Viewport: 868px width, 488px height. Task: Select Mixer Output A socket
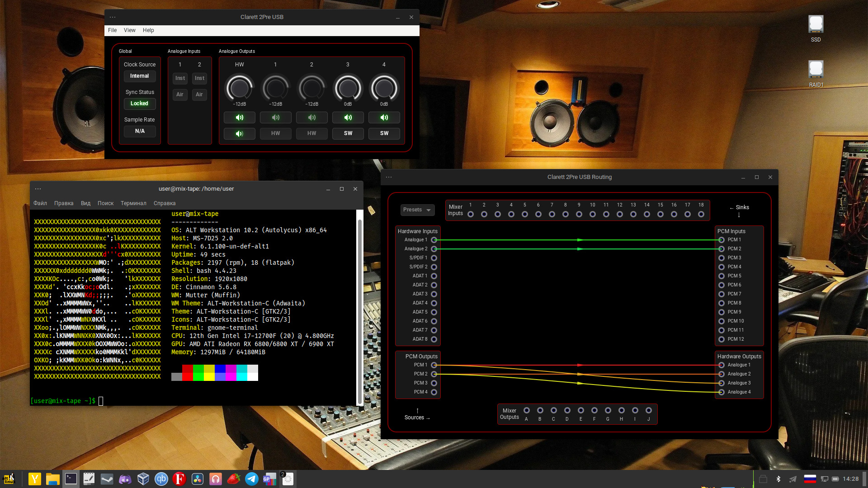[x=527, y=410]
